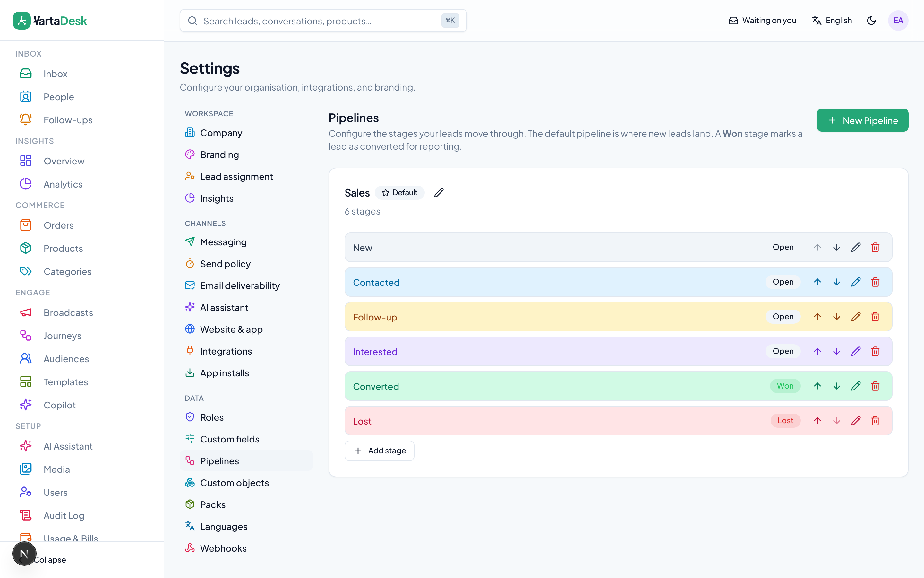This screenshot has height=578, width=924.
Task: Open Inbox in the sidebar
Action: click(82, 74)
